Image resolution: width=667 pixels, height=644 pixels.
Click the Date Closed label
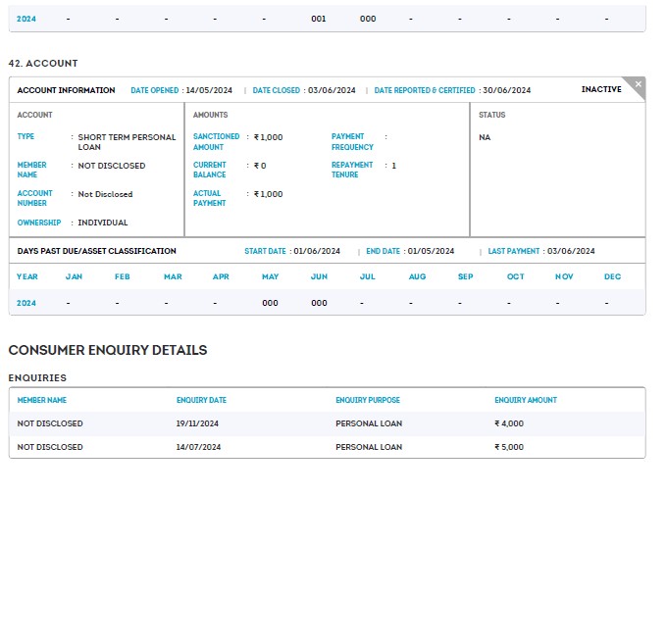coord(277,90)
